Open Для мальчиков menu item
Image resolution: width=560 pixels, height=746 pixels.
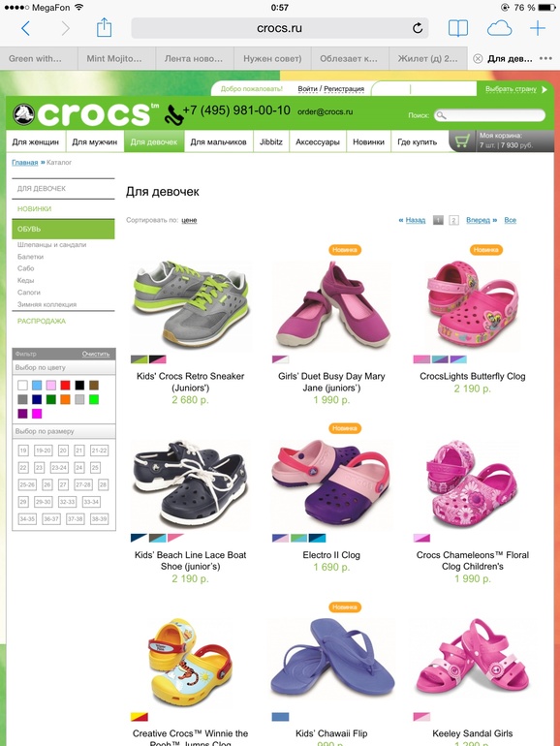218,141
